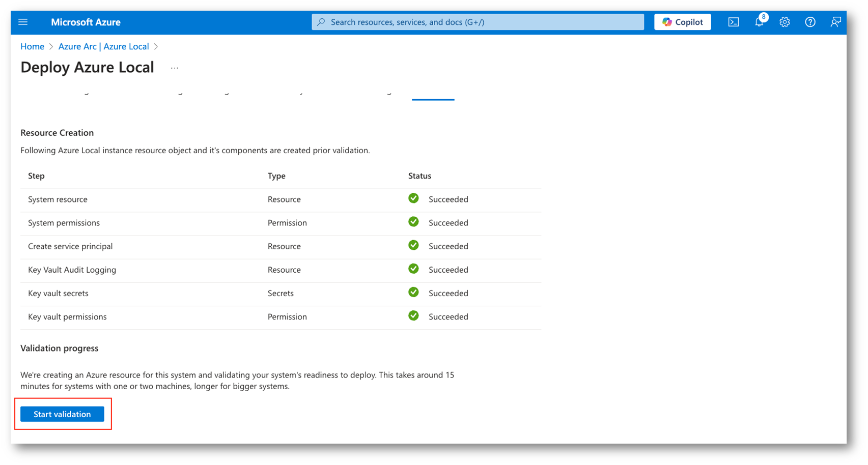
Task: Click the Status column header
Action: click(419, 176)
